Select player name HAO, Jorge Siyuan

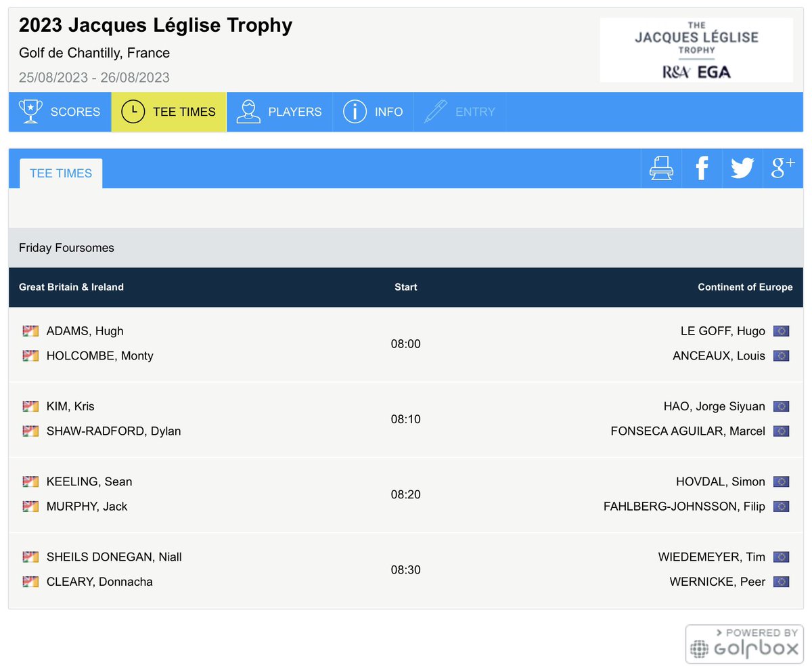715,406
